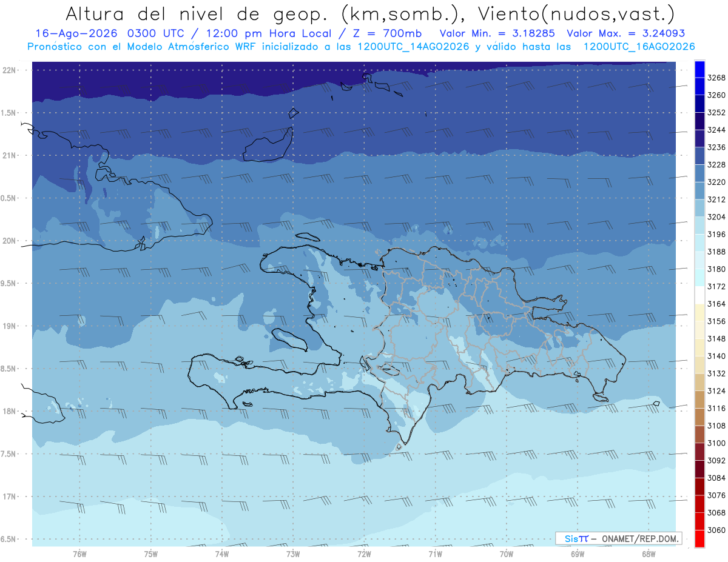Click the colorbar value '3252'
Viewport: 728px width, 562px height.
[716, 113]
